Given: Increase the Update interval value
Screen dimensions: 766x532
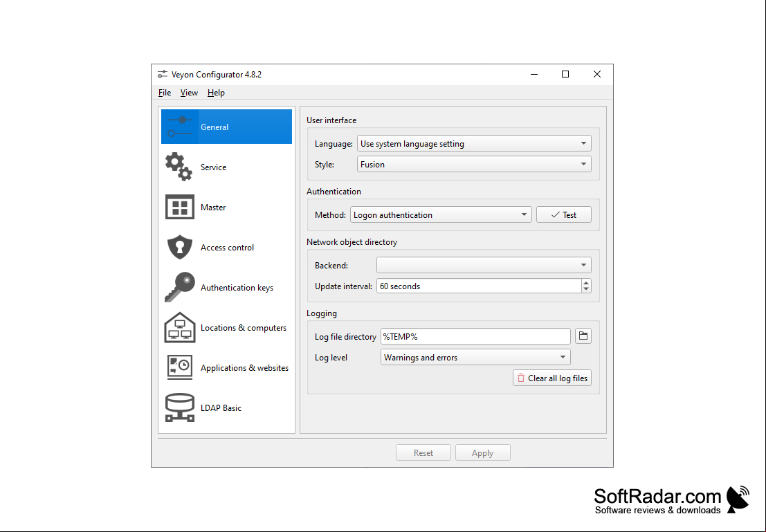Looking at the screenshot, I should 586,283.
